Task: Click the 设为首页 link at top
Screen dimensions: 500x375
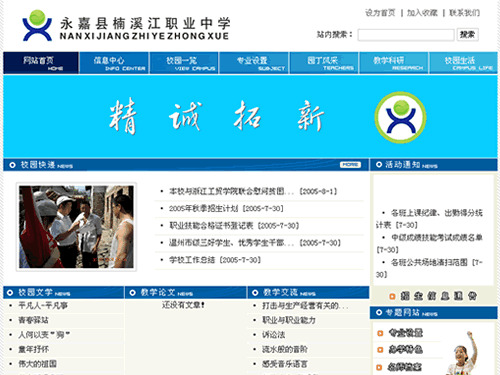Action: [380, 13]
